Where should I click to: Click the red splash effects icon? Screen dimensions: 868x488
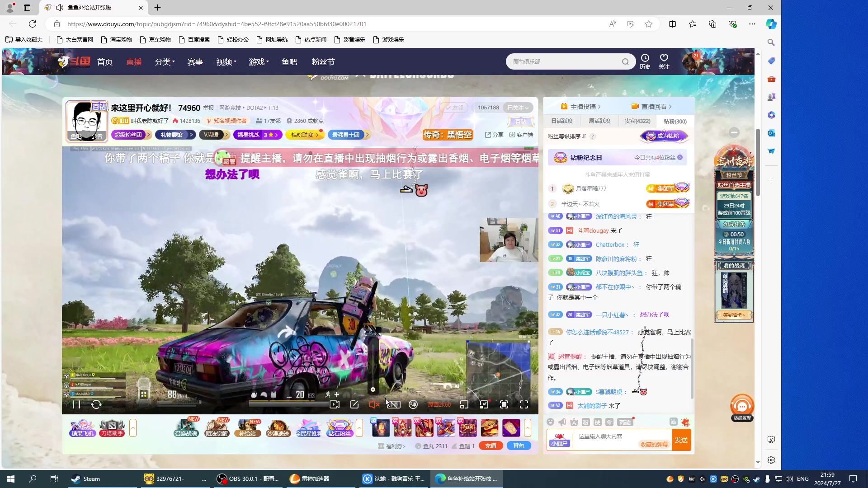pos(685,422)
